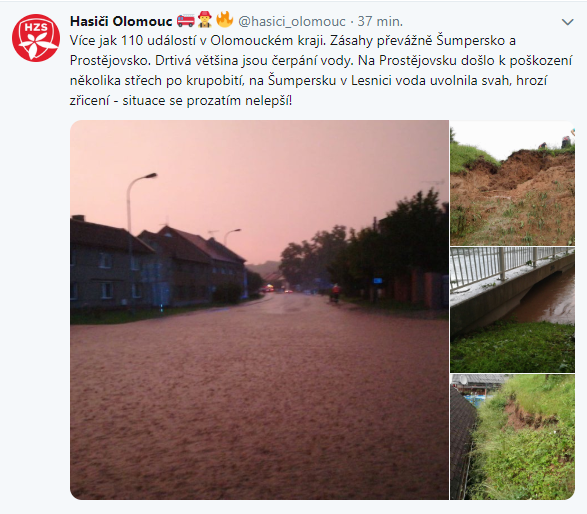The width and height of the screenshot is (587, 514).
Task: Open the Hasiči Olomouc display name
Action: (x=121, y=21)
